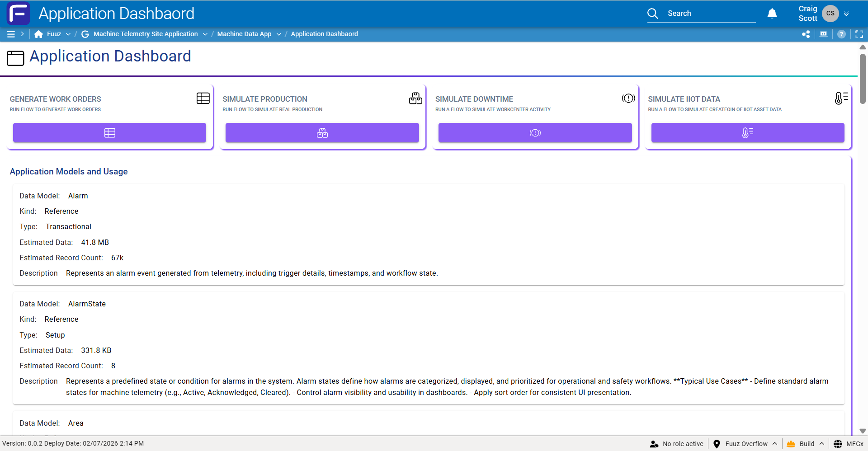868x451 pixels.
Task: Click the CS user avatar
Action: (830, 14)
